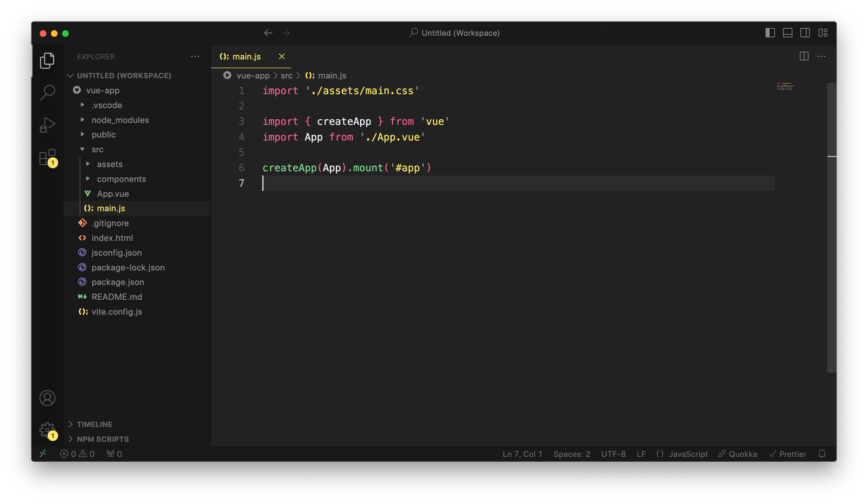Change end of line sequence LF
Viewport: 868px width, 503px height.
pos(641,454)
